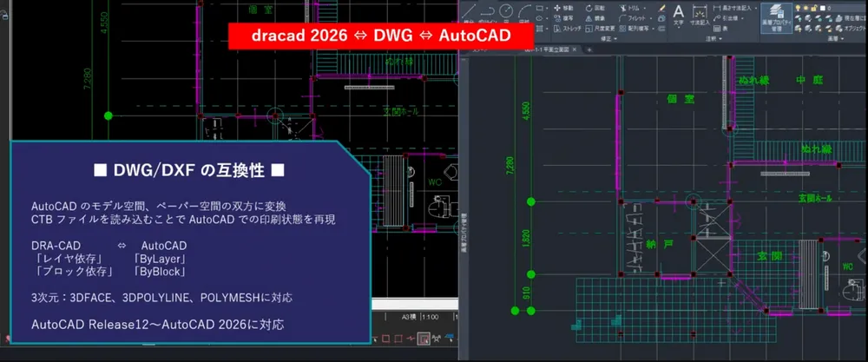Viewport: 868px width, 362px height.
Task: Select the Polyline tool in AutoCAD ribbon
Action: [487, 12]
